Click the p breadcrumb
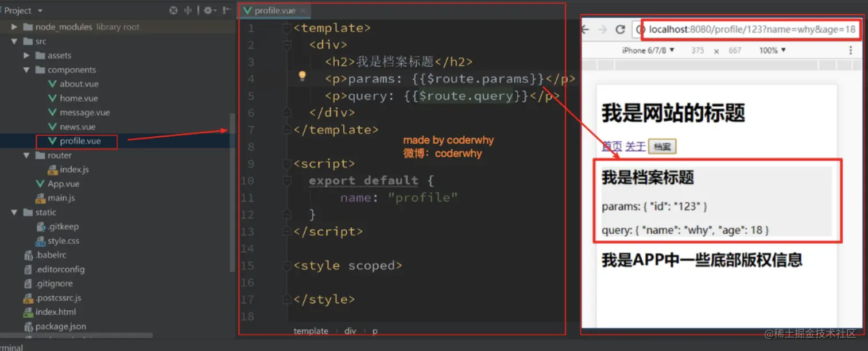This screenshot has width=868, height=351. 375,331
